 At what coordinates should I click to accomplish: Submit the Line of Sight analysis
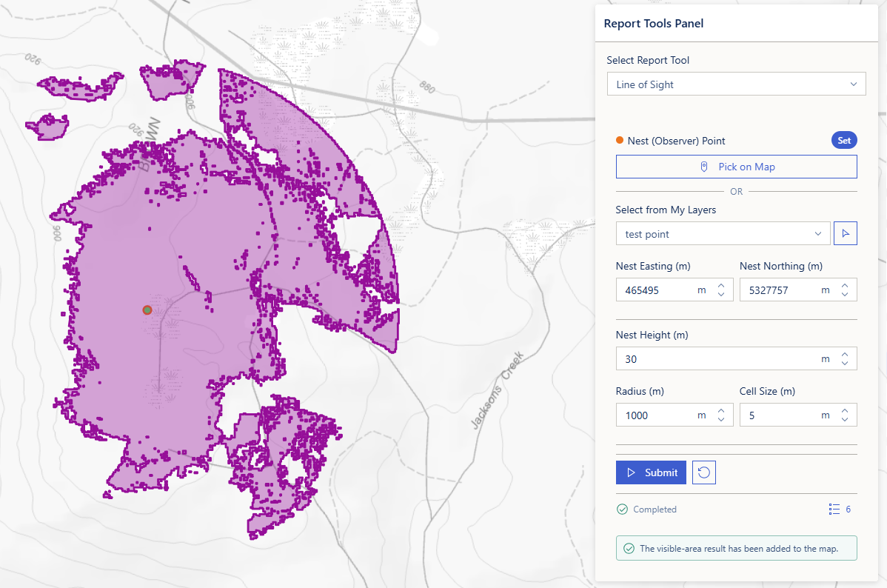pyautogui.click(x=651, y=472)
